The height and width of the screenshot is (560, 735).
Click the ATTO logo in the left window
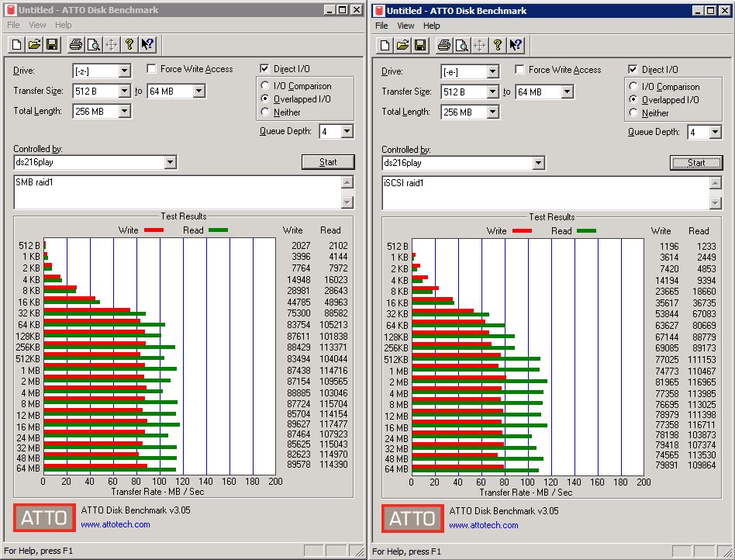coord(44,518)
